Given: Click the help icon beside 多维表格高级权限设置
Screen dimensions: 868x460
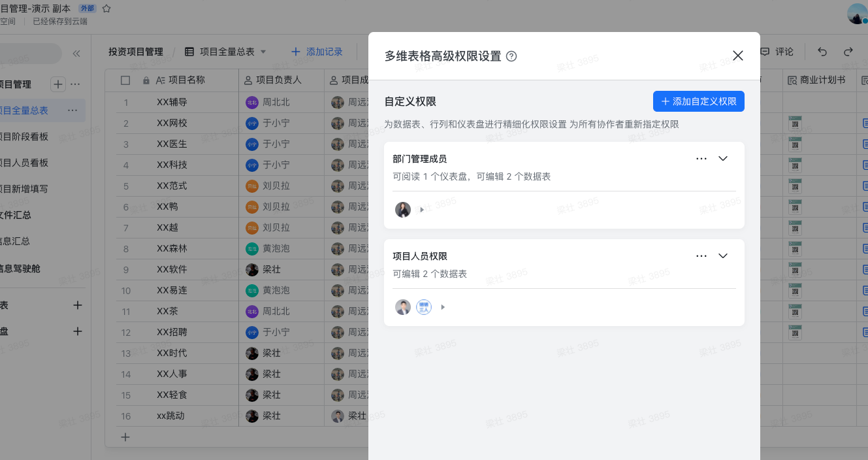Looking at the screenshot, I should pyautogui.click(x=511, y=56).
